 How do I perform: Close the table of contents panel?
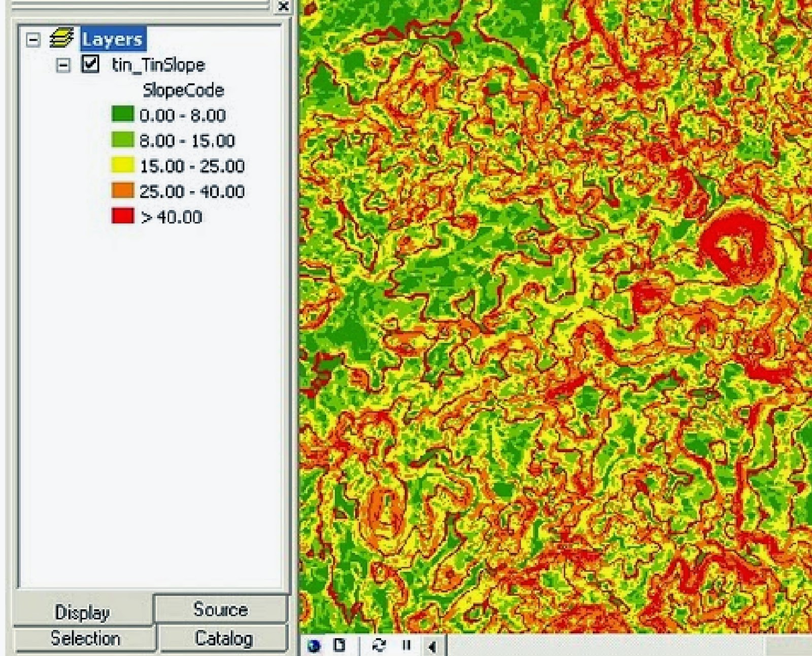284,7
